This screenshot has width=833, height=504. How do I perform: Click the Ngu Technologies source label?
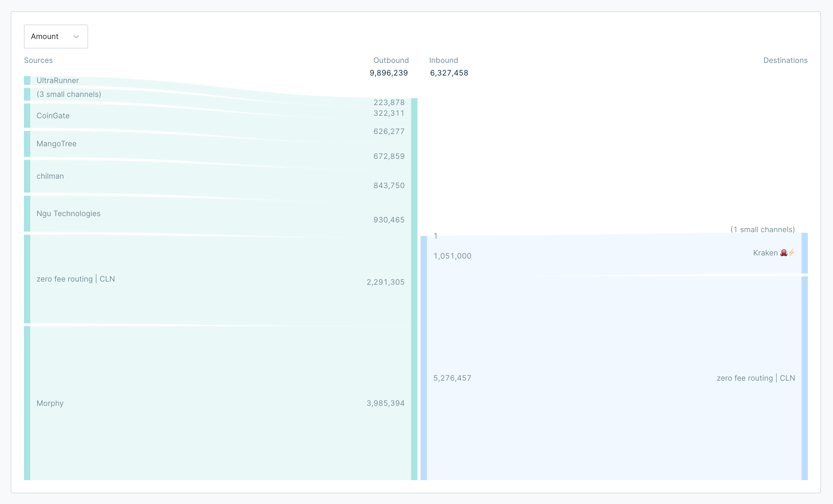[x=68, y=214]
